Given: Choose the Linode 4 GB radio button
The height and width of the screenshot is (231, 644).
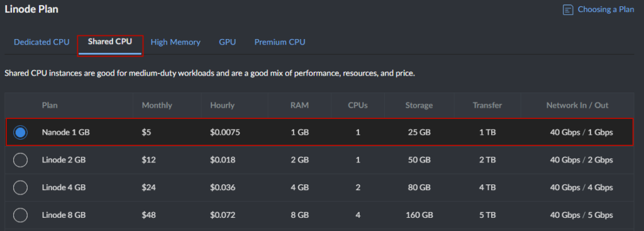Looking at the screenshot, I should click(x=21, y=188).
